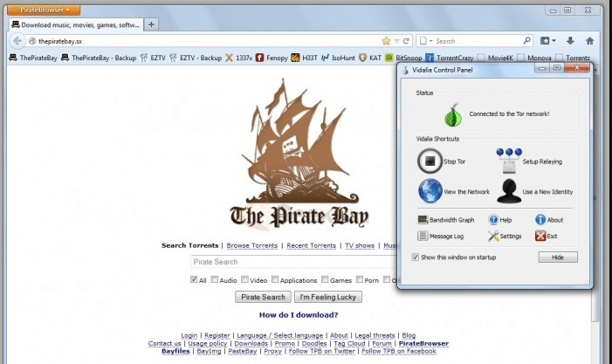The width and height of the screenshot is (612, 364).
Task: Open the KAT bookmark
Action: (x=370, y=58)
